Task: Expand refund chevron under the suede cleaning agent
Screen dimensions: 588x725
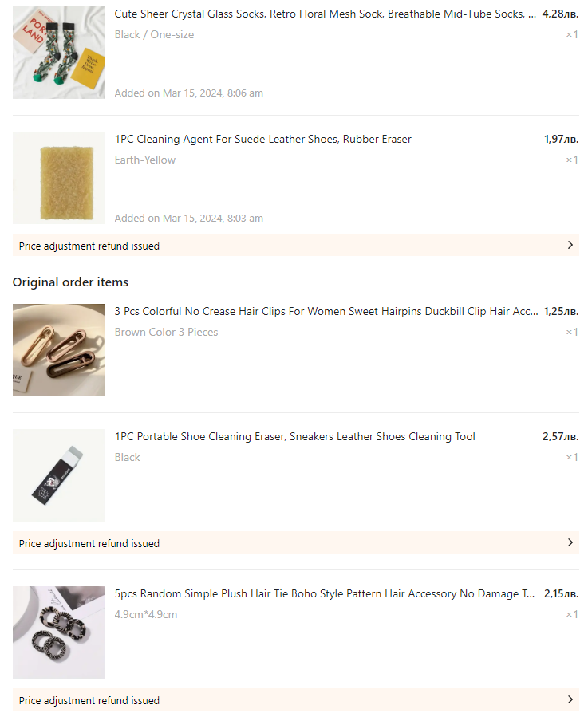Action: pyautogui.click(x=570, y=245)
